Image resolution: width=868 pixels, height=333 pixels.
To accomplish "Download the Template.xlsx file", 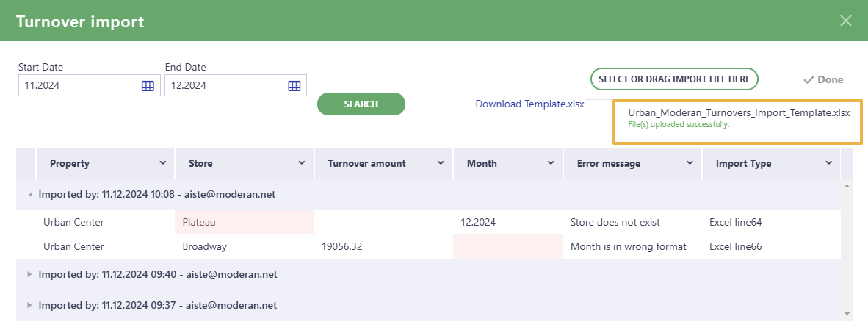I will pos(529,104).
